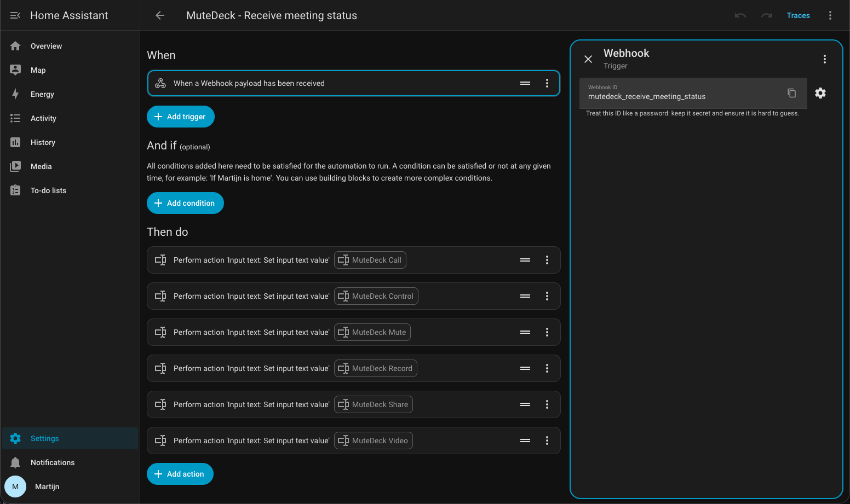Click the MuteDeck Record entity chip
The width and height of the screenshot is (850, 504).
tap(376, 368)
